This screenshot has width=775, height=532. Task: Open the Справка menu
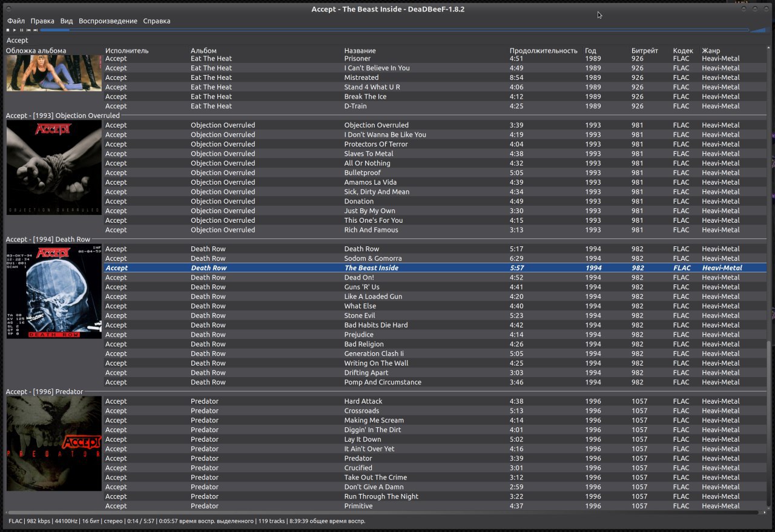[157, 21]
